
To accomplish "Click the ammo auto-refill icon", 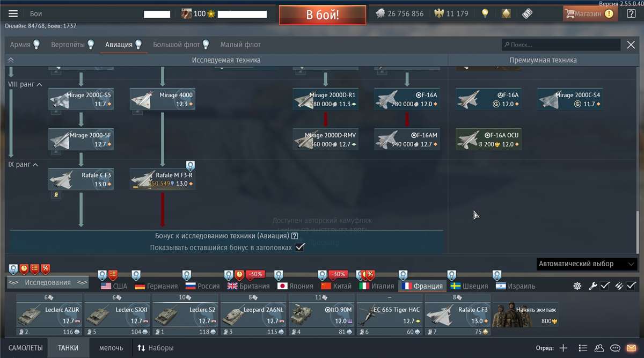I will point(619,286).
